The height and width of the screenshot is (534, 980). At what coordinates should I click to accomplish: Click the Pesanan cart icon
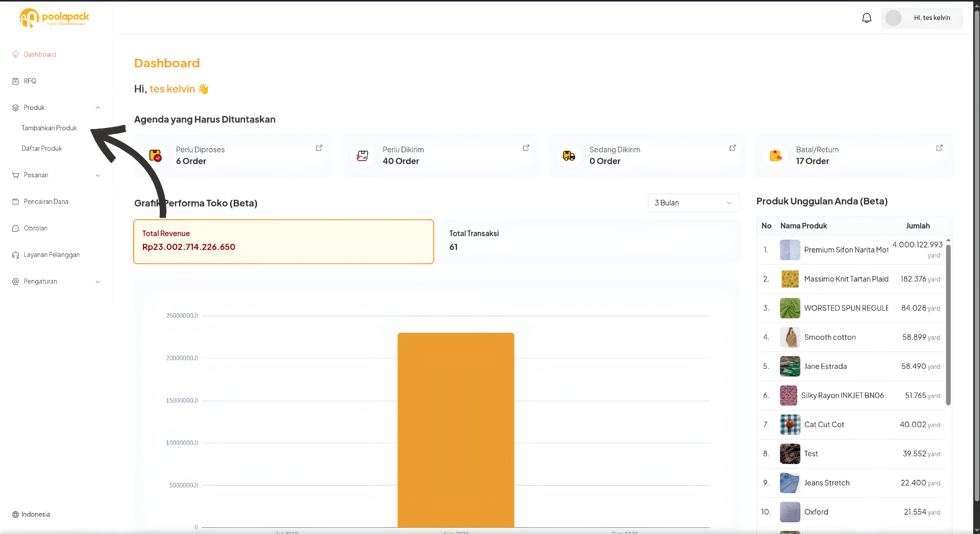coord(15,175)
